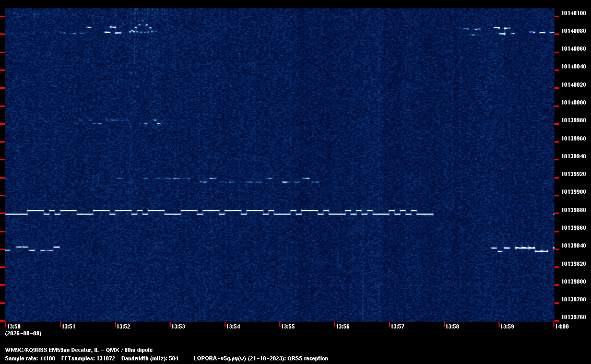Click the 10139900 frequency label
This screenshot has height=364, width=591.
point(574,192)
